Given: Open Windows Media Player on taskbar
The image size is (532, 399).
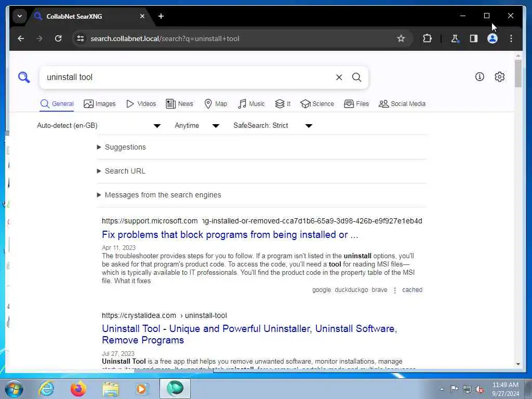Looking at the screenshot, I should click(x=142, y=389).
